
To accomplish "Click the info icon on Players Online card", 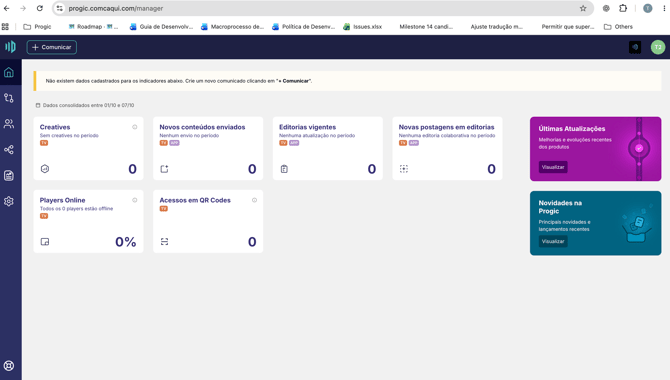I will pos(135,200).
